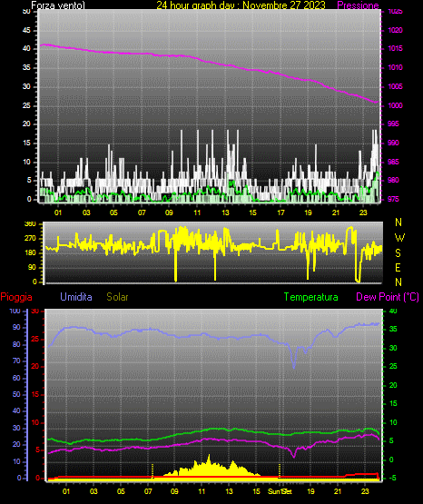Click the green '-5' temperature axis value

point(392,479)
